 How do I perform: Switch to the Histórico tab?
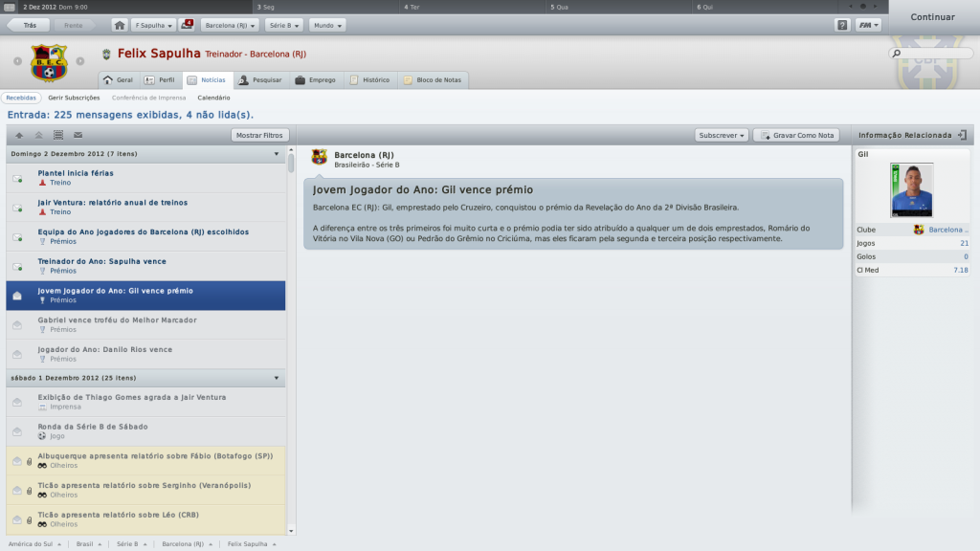[370, 80]
